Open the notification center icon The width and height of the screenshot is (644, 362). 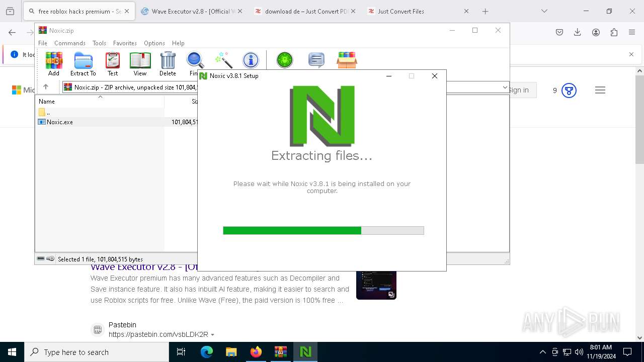click(x=627, y=352)
